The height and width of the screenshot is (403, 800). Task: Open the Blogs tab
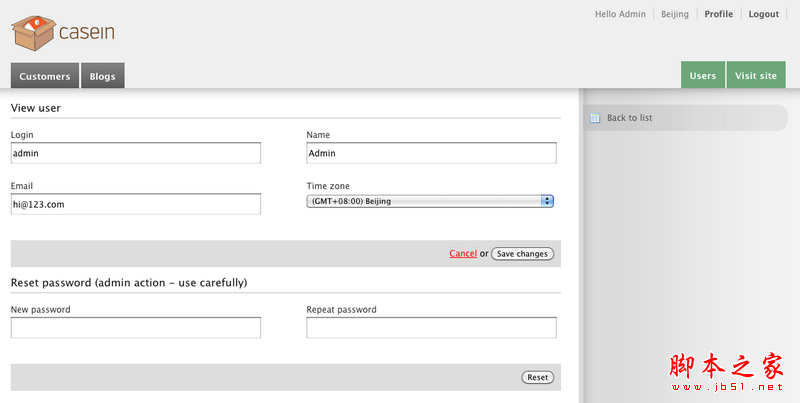(102, 76)
